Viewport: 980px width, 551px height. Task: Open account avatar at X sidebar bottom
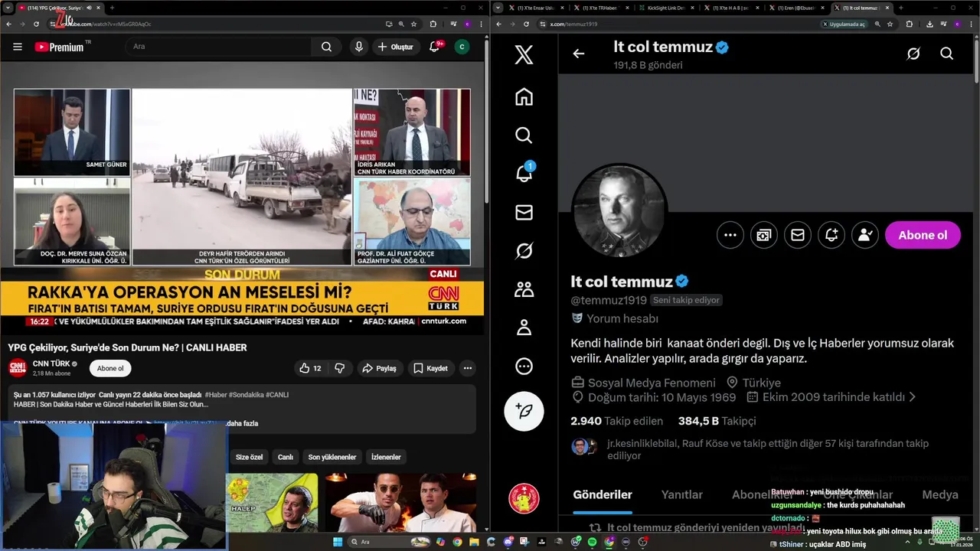click(x=524, y=499)
